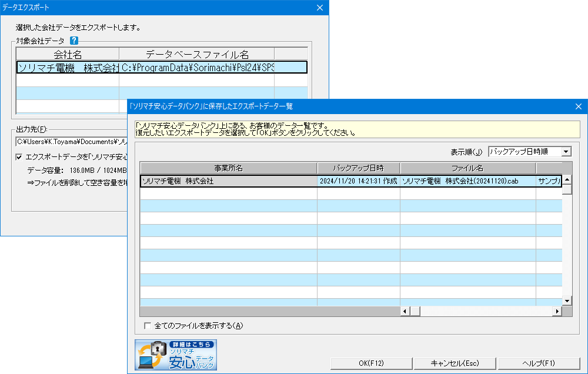Click the 会社名 column header in the export window
The height and width of the screenshot is (374, 588).
[68, 54]
